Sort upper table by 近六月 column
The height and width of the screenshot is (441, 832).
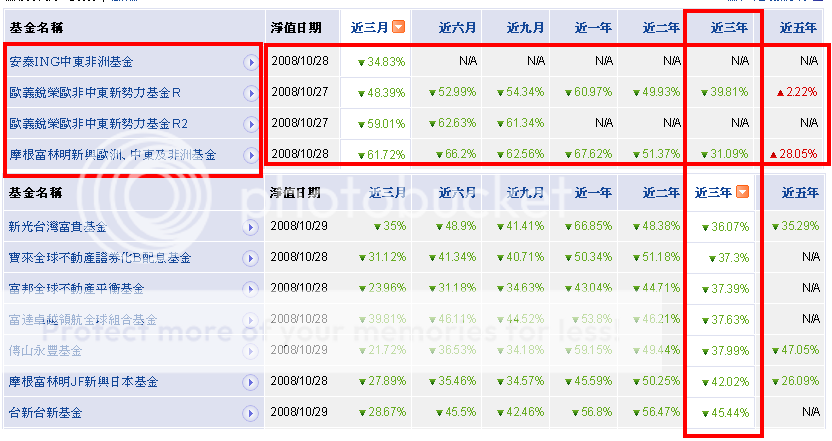click(x=453, y=26)
